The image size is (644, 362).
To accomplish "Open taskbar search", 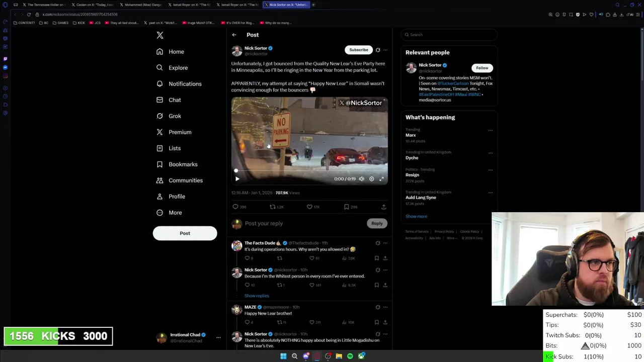I will pos(294,356).
